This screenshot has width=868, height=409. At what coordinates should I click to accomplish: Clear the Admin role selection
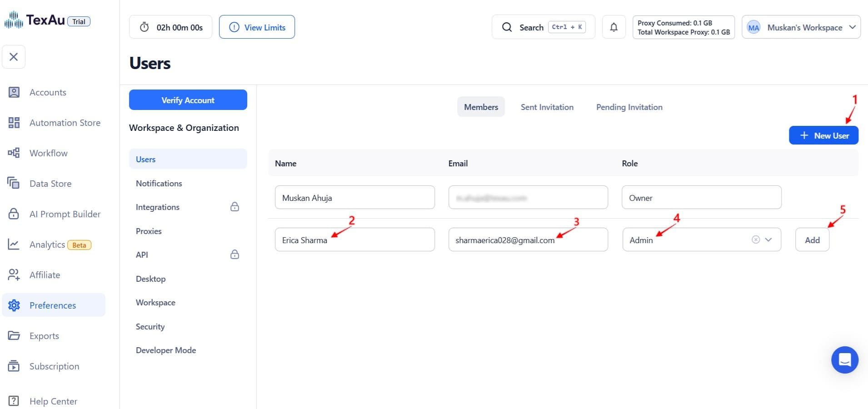755,239
